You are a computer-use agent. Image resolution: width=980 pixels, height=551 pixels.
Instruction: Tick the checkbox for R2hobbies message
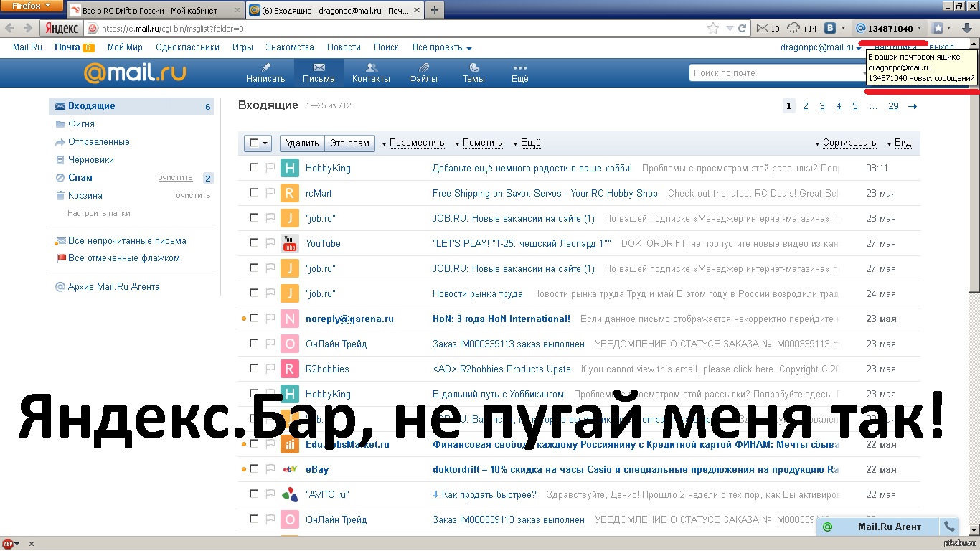(x=254, y=368)
